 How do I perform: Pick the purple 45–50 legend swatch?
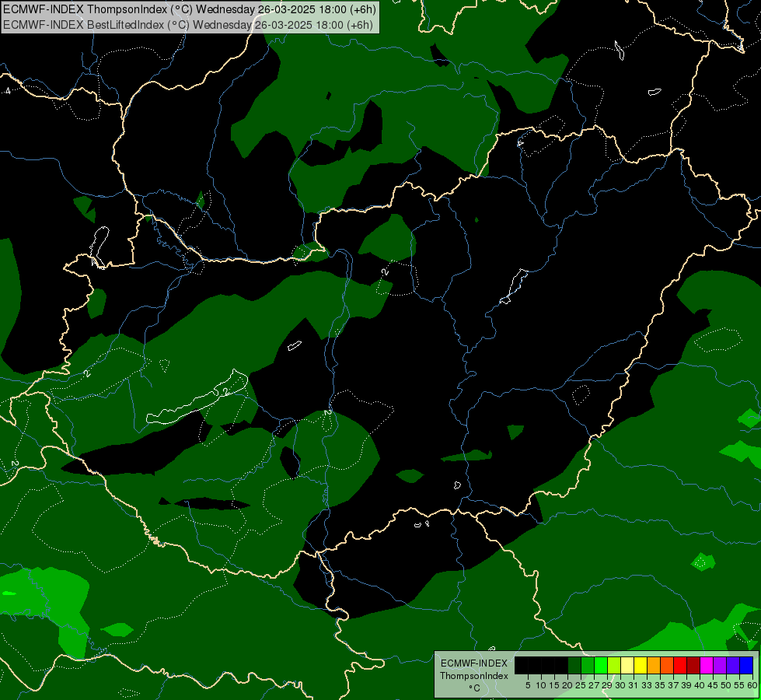[x=720, y=665]
